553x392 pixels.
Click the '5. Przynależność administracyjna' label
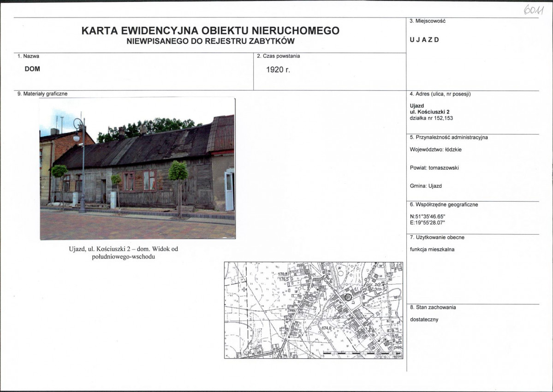[x=449, y=137]
